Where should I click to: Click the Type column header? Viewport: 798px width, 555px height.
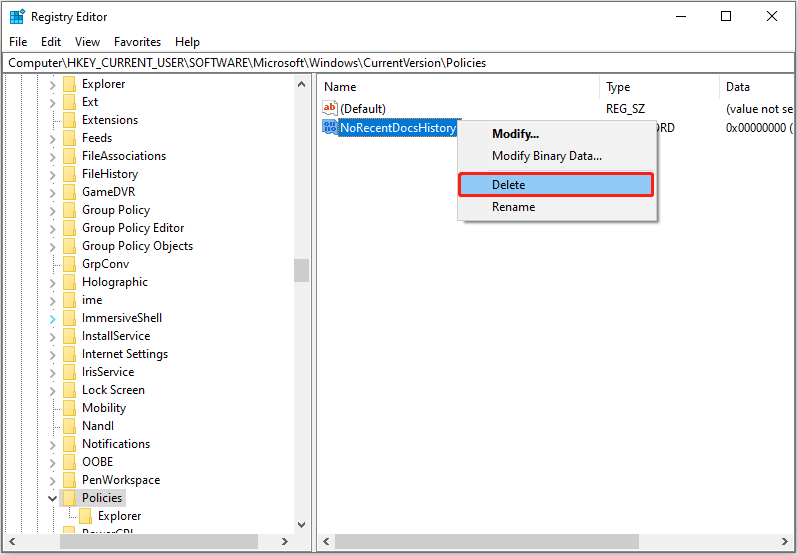(x=660, y=87)
